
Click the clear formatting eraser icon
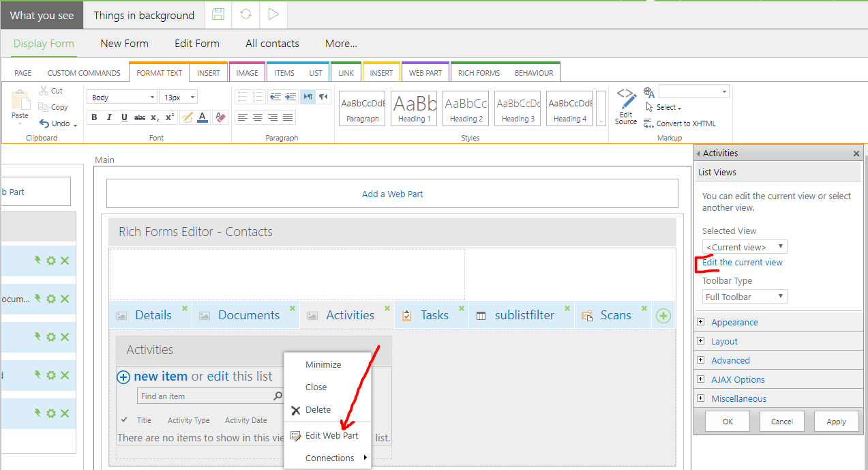coord(220,117)
